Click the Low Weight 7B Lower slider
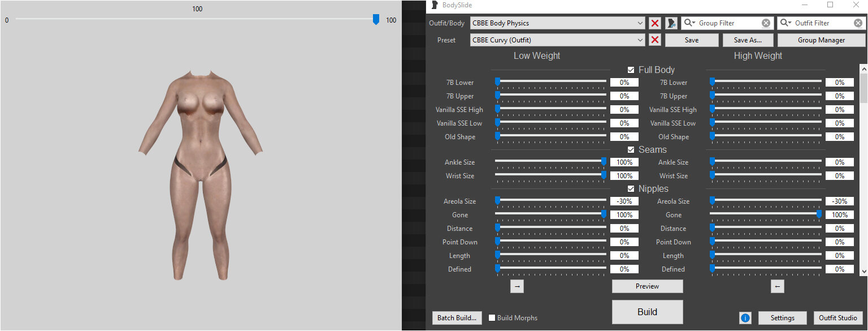868x331 pixels. pyautogui.click(x=551, y=83)
